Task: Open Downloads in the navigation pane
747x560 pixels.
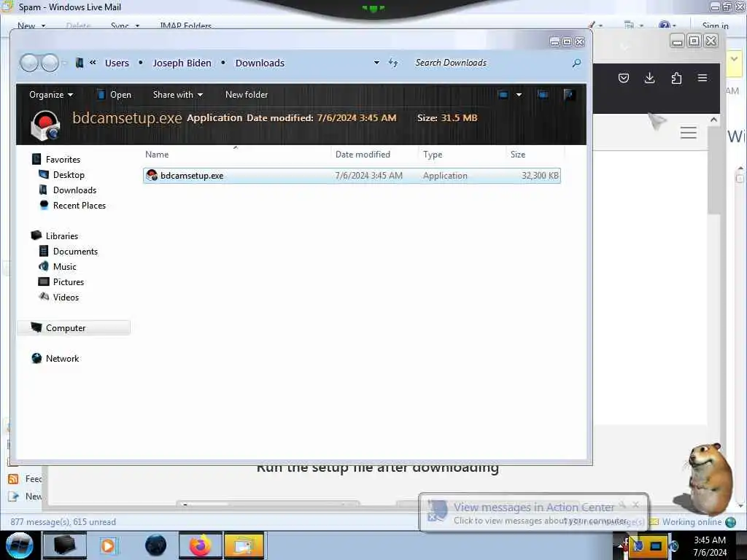Action: (74, 190)
